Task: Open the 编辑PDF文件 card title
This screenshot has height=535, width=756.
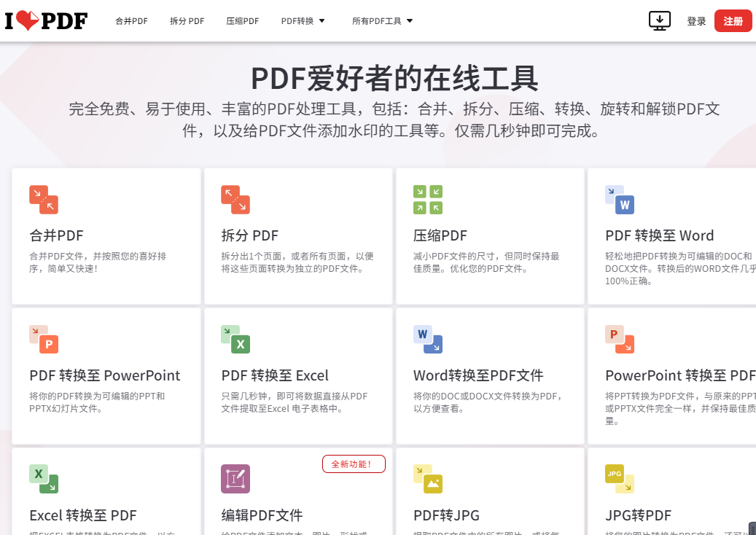Action: click(x=262, y=515)
